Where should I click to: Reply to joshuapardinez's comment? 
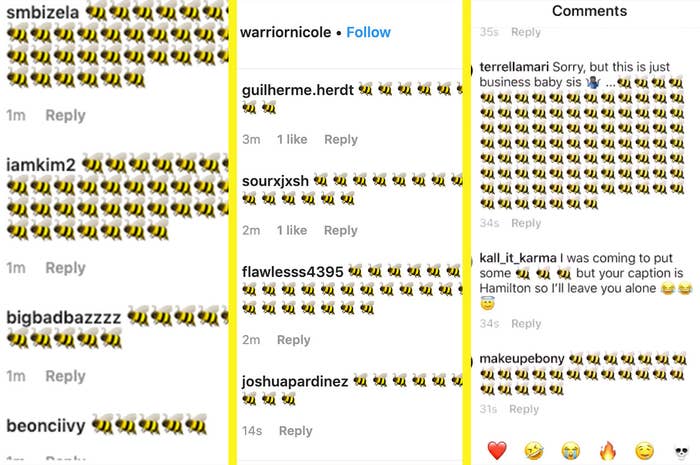[x=296, y=431]
